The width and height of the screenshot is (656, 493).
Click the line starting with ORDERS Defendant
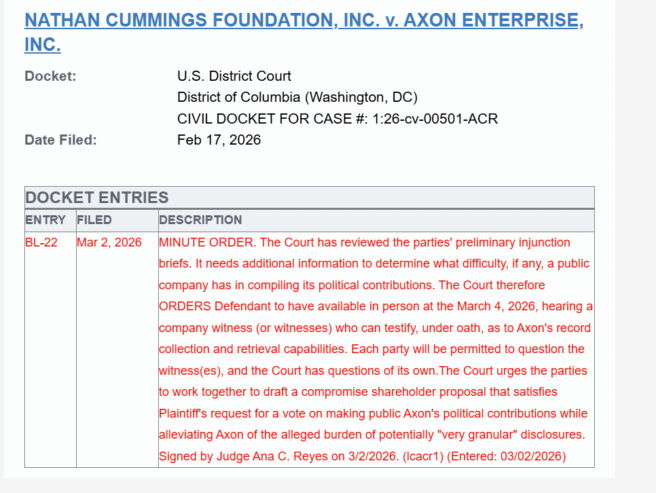(x=375, y=306)
